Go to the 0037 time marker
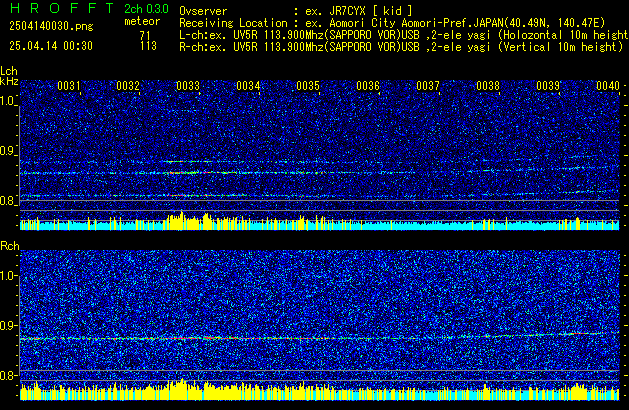 click(428, 86)
